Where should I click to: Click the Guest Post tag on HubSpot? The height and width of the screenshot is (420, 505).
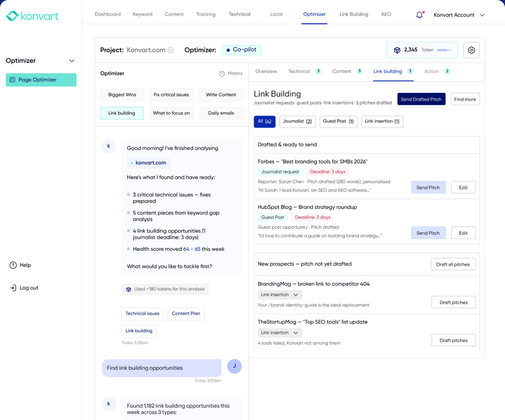(272, 217)
